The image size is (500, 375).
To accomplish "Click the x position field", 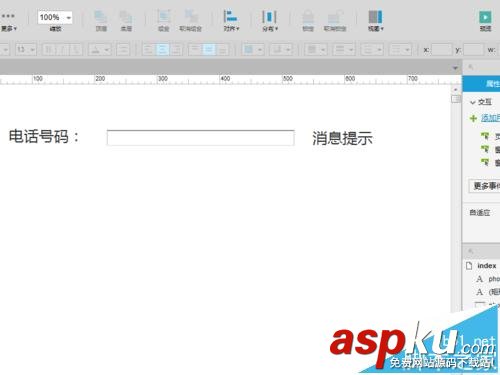I will tap(442, 50).
